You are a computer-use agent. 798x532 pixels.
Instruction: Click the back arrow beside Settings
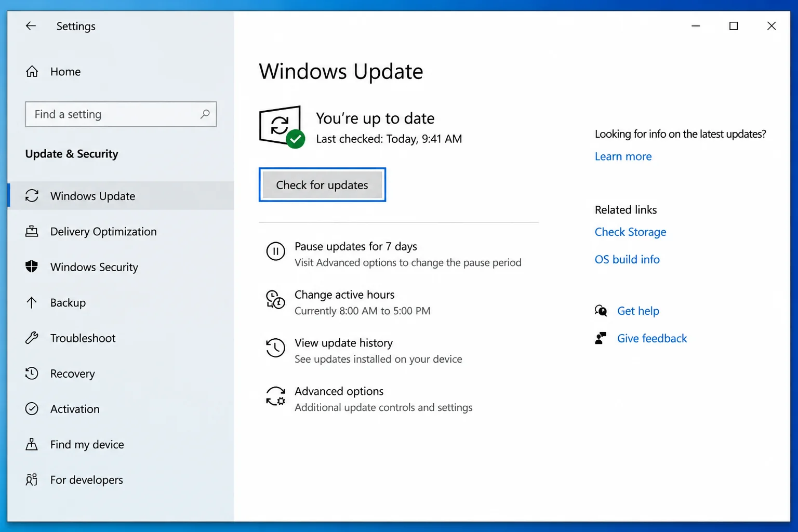pyautogui.click(x=31, y=26)
